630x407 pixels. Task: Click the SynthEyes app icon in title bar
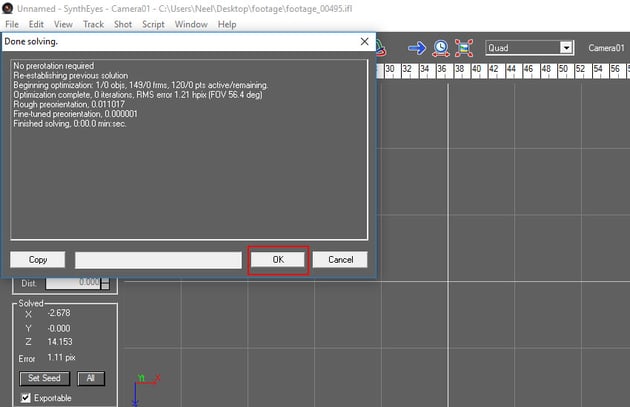tap(7, 8)
